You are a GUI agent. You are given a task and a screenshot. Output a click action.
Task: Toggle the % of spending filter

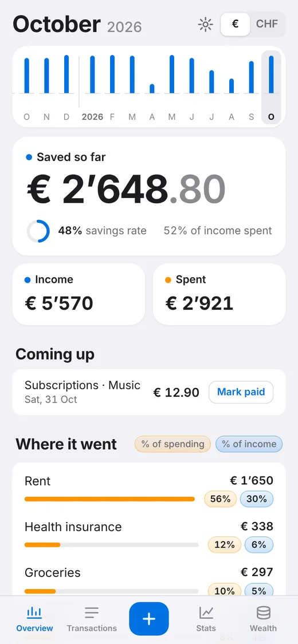pyautogui.click(x=172, y=444)
